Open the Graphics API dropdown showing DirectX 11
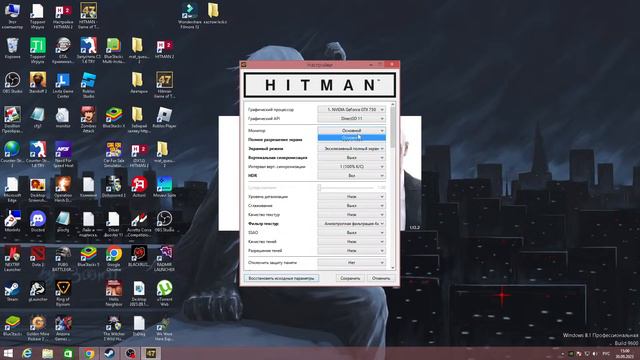 [x=351, y=118]
